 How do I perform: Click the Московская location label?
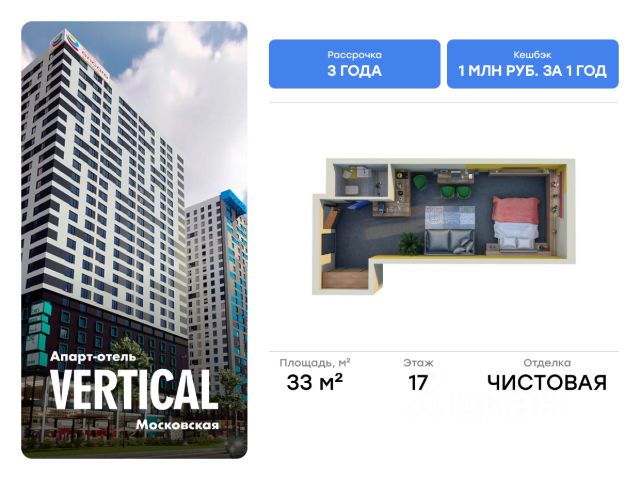178,425
